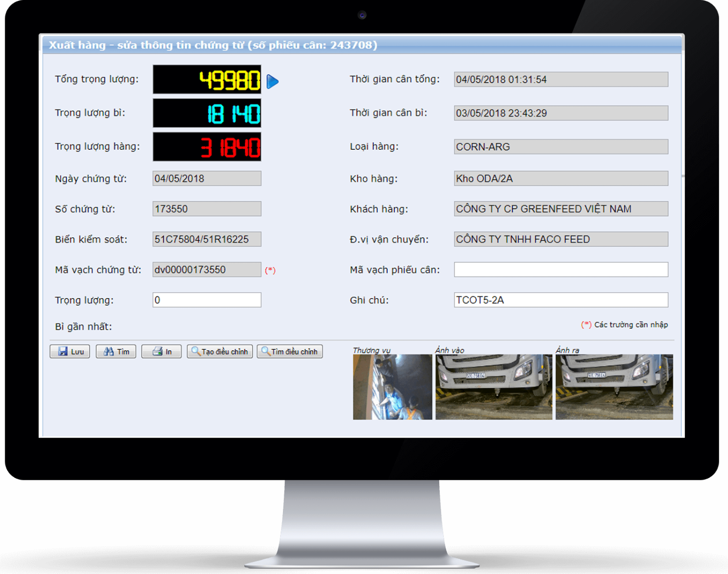Image resolution: width=728 pixels, height=574 pixels.
Task: Click the Biển kiểm soát plate field
Action: click(206, 239)
